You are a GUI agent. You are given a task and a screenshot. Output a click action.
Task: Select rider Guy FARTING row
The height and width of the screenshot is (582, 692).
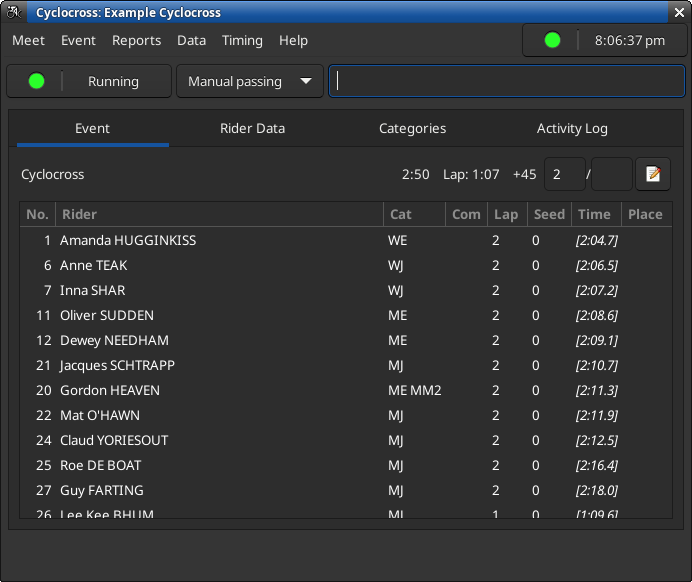pyautogui.click(x=346, y=491)
